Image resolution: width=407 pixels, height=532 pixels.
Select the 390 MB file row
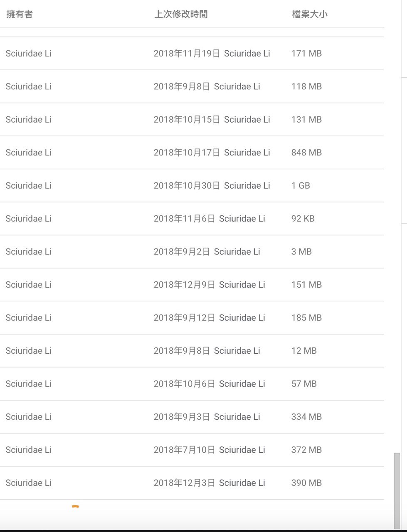(x=192, y=483)
